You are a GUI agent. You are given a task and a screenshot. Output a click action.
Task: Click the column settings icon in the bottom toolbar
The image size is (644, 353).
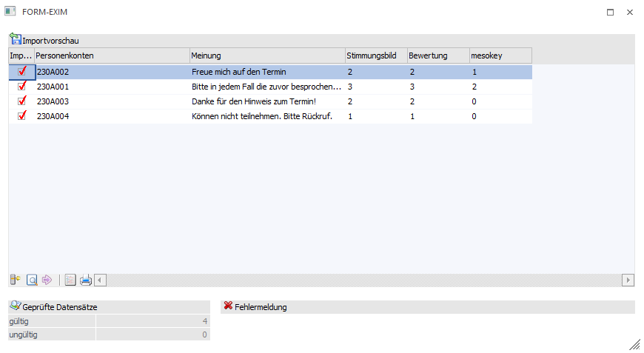click(x=16, y=280)
